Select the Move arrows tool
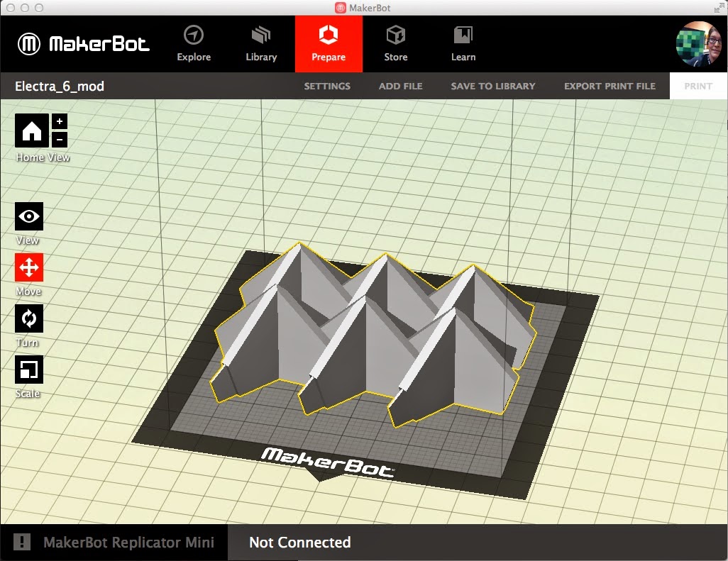The height and width of the screenshot is (561, 728). (29, 267)
